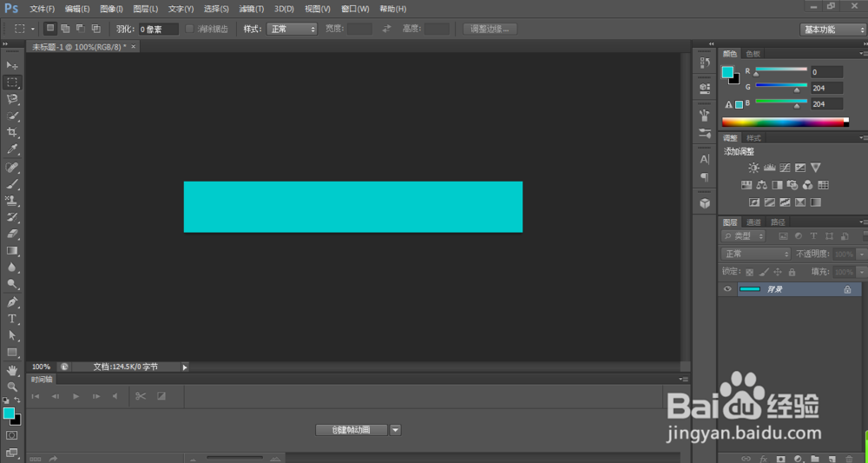
Task: Select the Path Selection tool
Action: click(12, 335)
